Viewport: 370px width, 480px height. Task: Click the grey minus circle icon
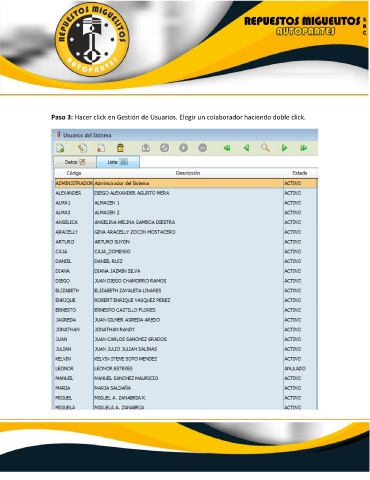203,148
